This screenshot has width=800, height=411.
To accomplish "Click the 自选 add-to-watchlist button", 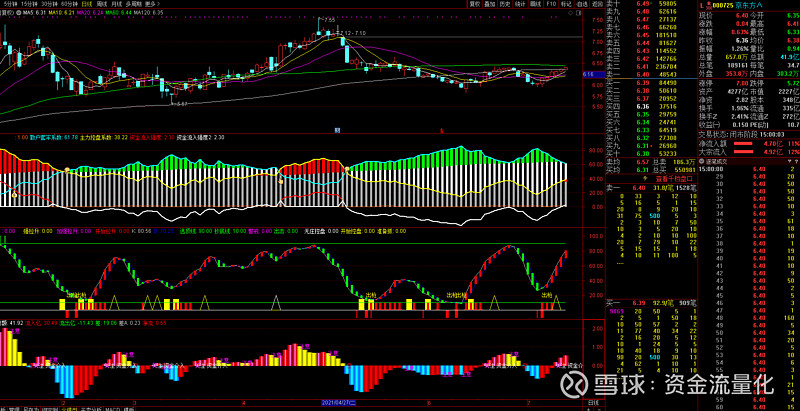I will 582,4.
